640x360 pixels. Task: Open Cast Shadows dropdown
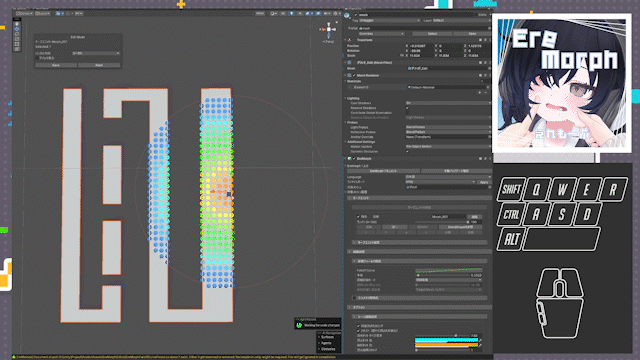click(448, 103)
